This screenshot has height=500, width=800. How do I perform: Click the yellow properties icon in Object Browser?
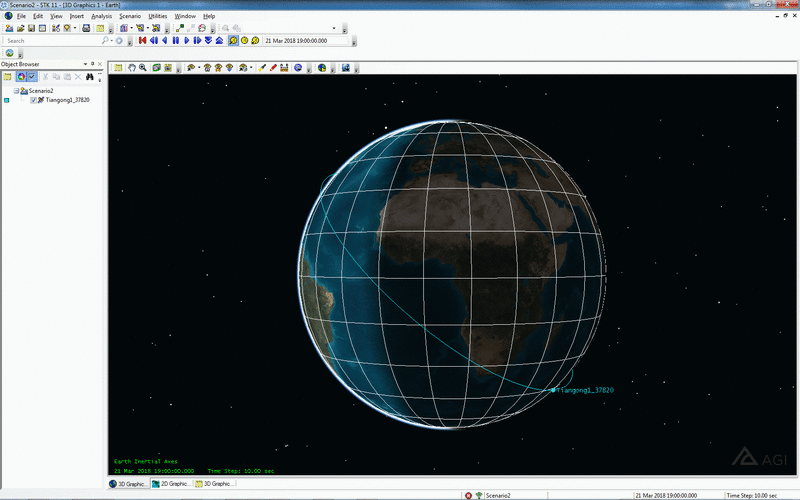tap(8, 77)
